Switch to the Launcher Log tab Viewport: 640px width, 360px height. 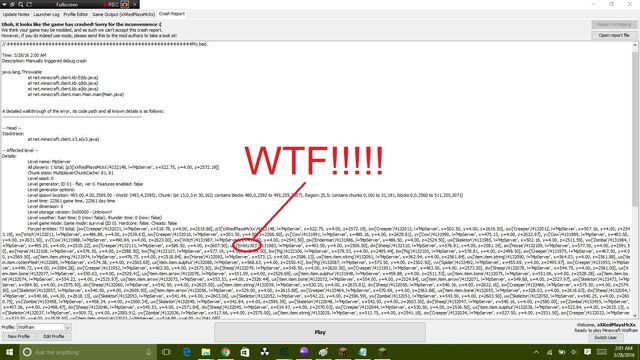pos(46,14)
